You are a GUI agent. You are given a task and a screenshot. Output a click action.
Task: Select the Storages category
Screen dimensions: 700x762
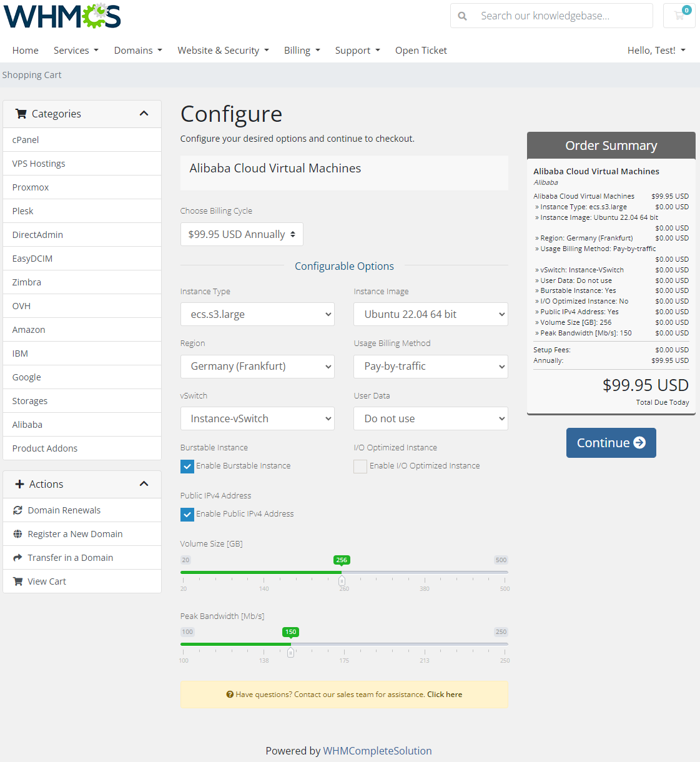pyautogui.click(x=82, y=401)
